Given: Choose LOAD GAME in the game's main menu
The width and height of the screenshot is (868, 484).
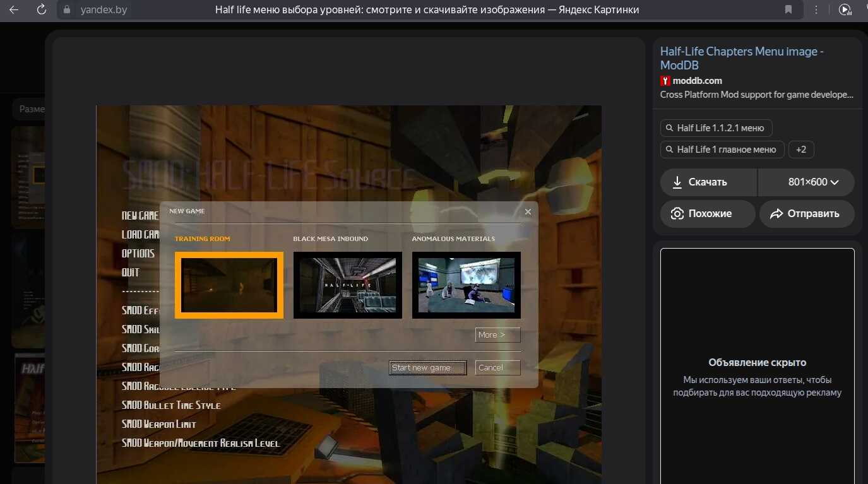Looking at the screenshot, I should (x=140, y=235).
